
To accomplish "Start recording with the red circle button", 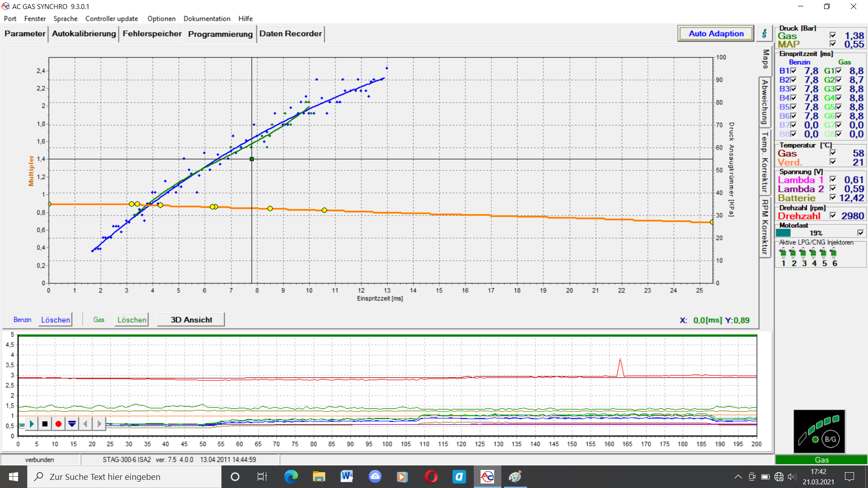I will coord(58,424).
